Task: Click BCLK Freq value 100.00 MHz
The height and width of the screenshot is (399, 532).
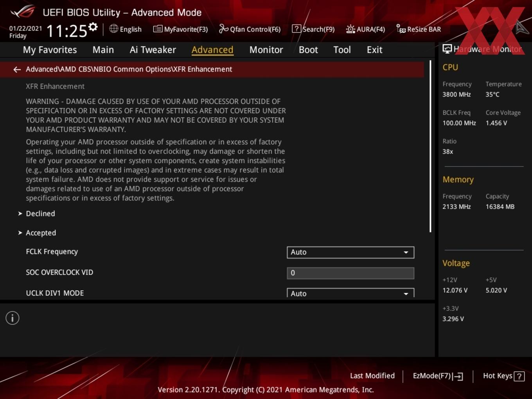Action: [x=459, y=123]
